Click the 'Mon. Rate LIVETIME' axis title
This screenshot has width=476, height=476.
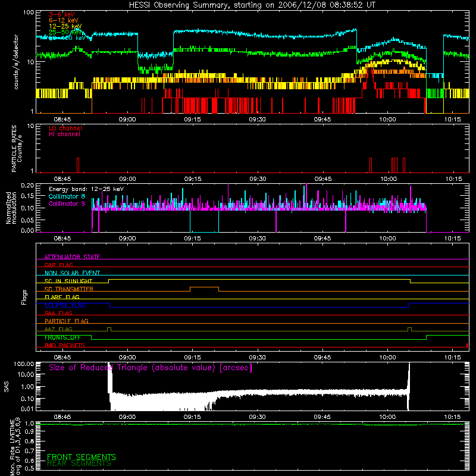12,447
